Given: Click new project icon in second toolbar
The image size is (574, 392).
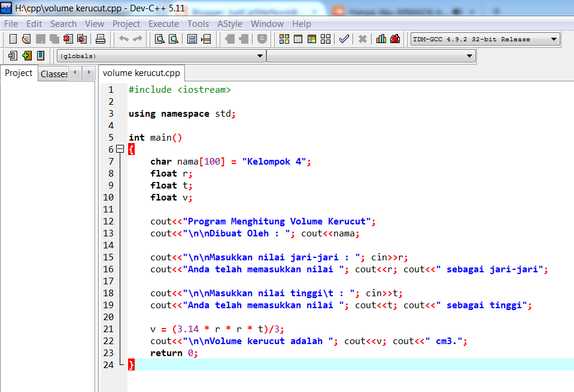Looking at the screenshot, I should [x=13, y=56].
